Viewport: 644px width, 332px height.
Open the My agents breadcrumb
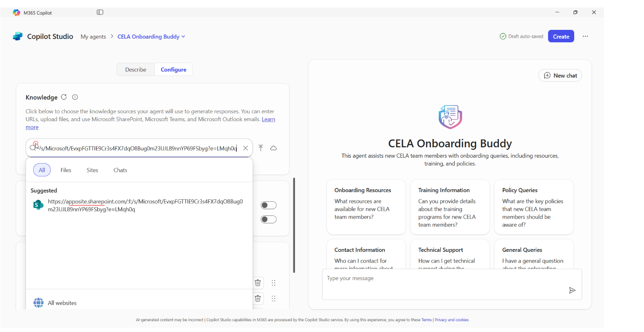[93, 37]
